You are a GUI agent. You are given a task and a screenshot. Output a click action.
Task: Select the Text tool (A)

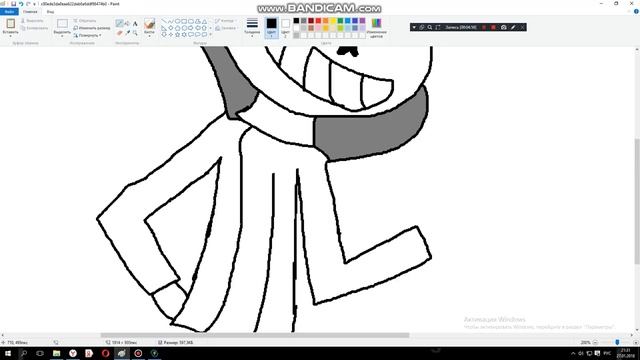(x=135, y=24)
